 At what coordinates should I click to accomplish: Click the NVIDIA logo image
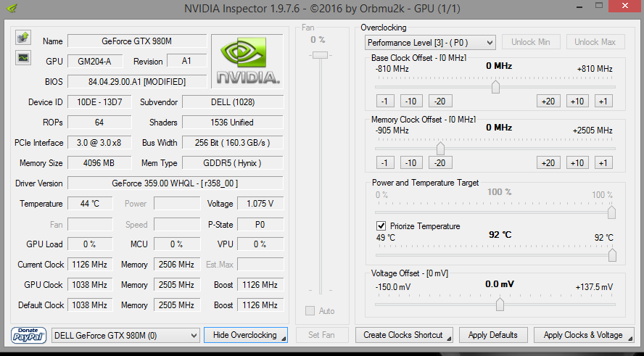tap(247, 61)
